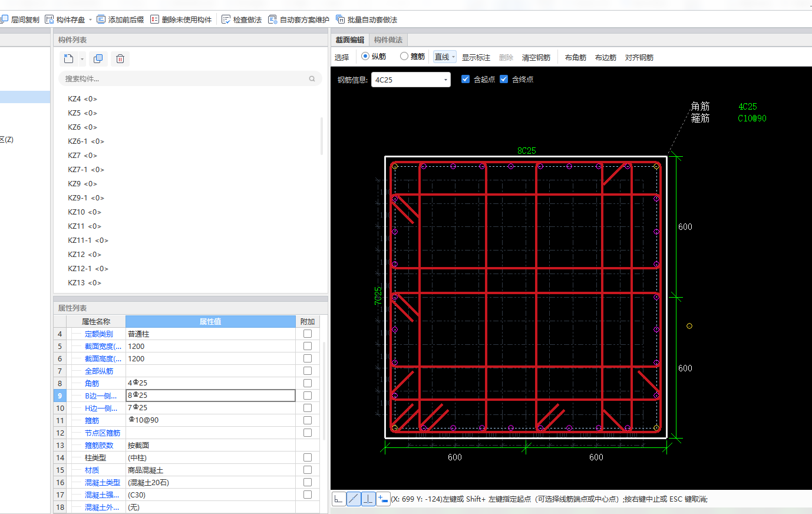Viewport: 812px width, 514px height.
Task: Click the 布角筋 button
Action: (576, 57)
